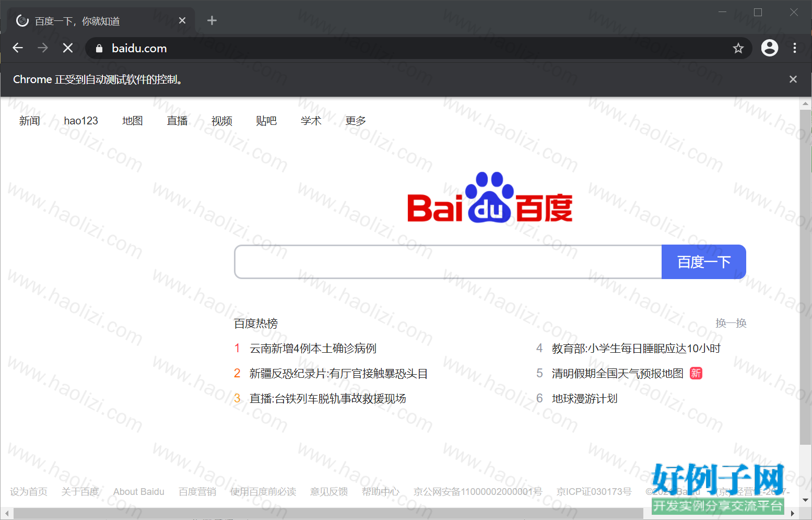The width and height of the screenshot is (812, 520).
Task: Click the 京ICP证030173号 footer link
Action: click(x=594, y=492)
